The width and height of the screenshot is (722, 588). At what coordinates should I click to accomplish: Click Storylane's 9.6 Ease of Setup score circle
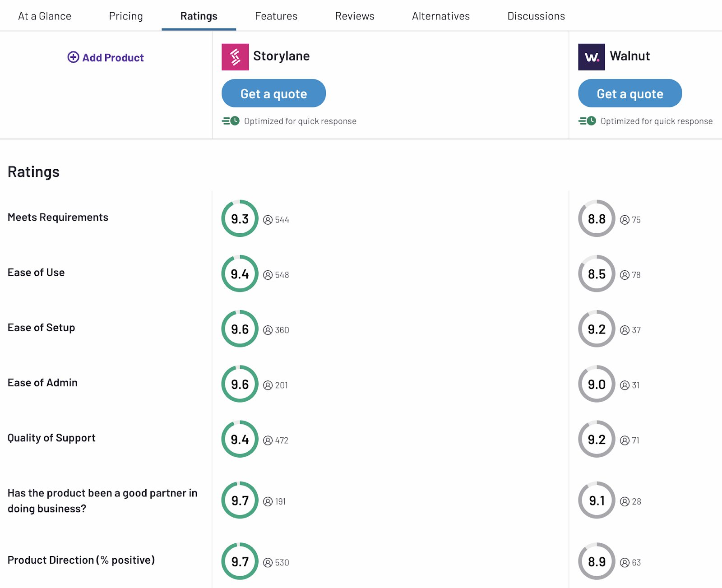240,329
